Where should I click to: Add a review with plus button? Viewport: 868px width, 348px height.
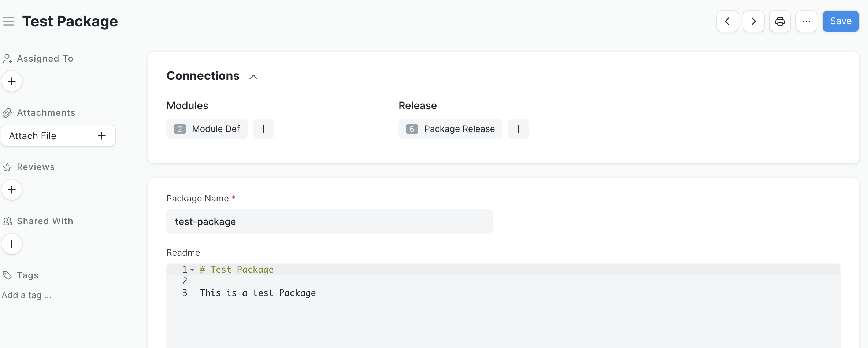tap(12, 190)
